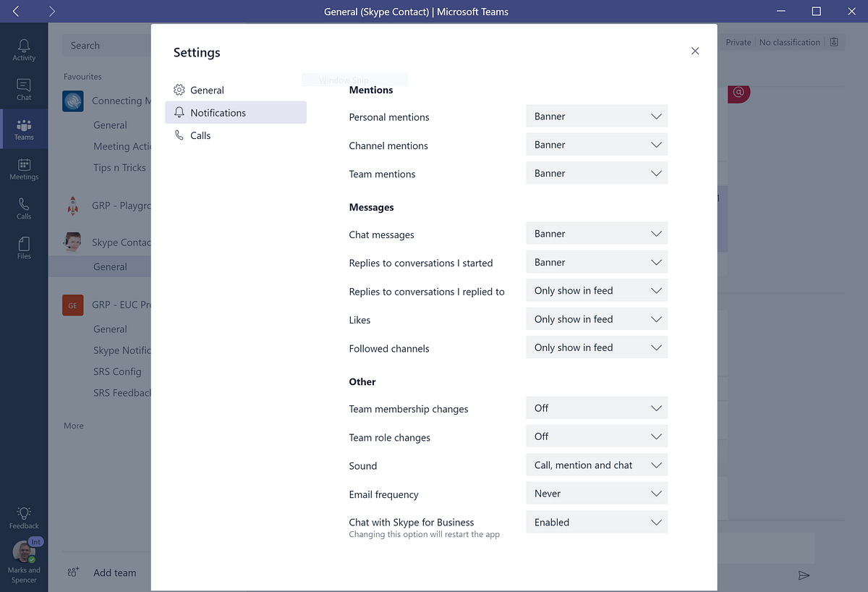The height and width of the screenshot is (592, 868).
Task: Open Channel mentions dropdown
Action: click(597, 145)
